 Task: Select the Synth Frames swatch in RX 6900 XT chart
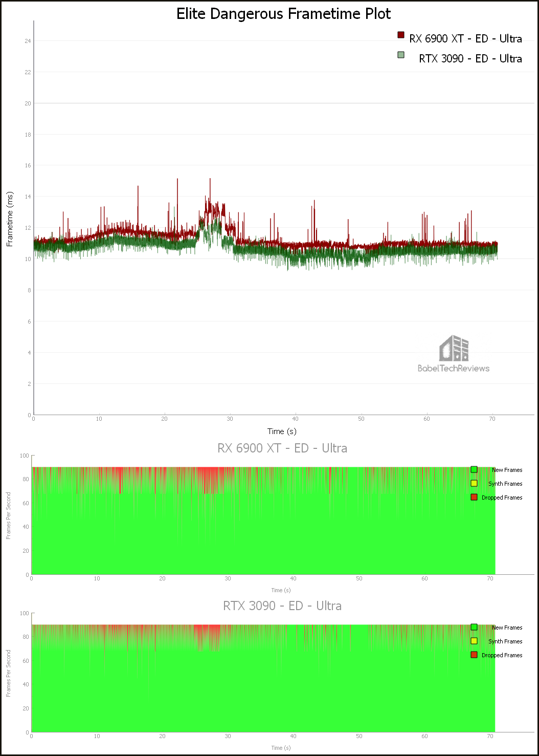[474, 483]
